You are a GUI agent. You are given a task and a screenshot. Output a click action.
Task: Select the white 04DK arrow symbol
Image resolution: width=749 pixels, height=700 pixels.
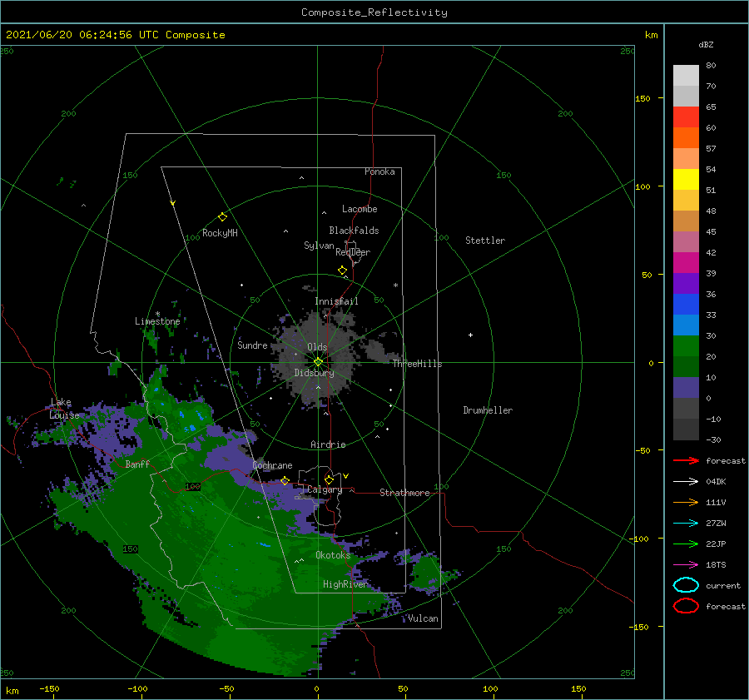tap(686, 481)
